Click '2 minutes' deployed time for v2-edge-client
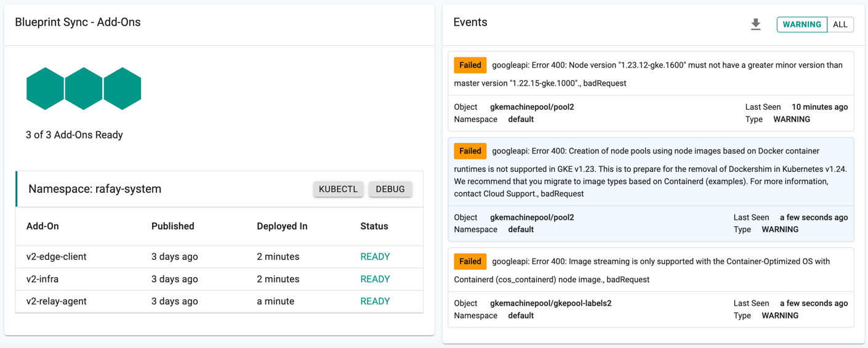This screenshot has height=348, width=868. click(x=278, y=257)
